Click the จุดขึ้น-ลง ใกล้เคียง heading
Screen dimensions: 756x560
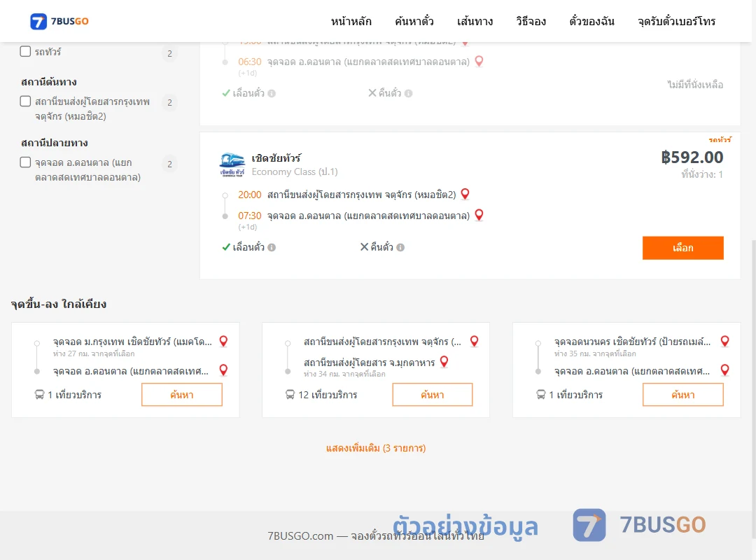(58, 304)
